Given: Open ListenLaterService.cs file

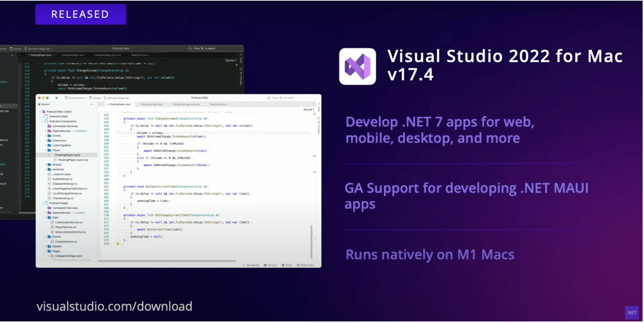Looking at the screenshot, I should 67,222.
